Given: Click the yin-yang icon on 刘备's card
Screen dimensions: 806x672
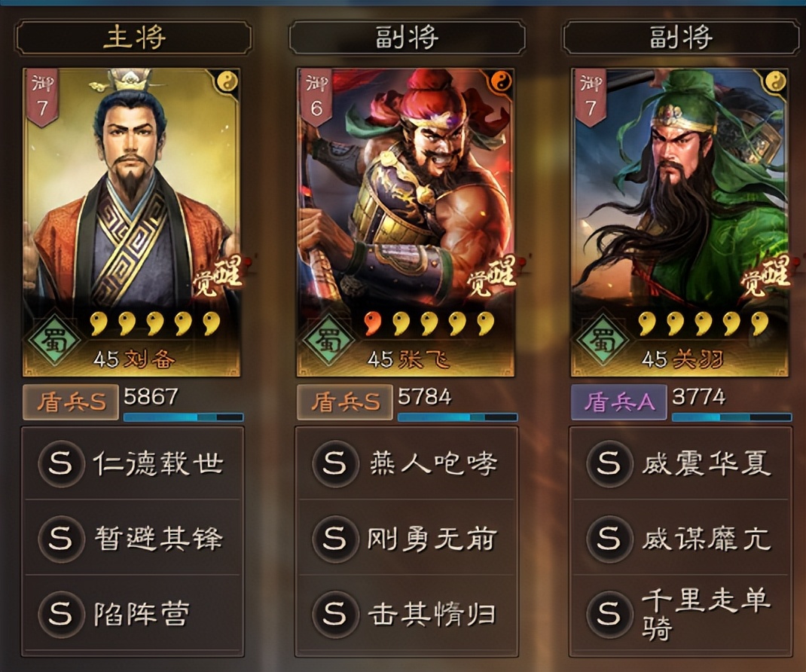Looking at the screenshot, I should 227,82.
